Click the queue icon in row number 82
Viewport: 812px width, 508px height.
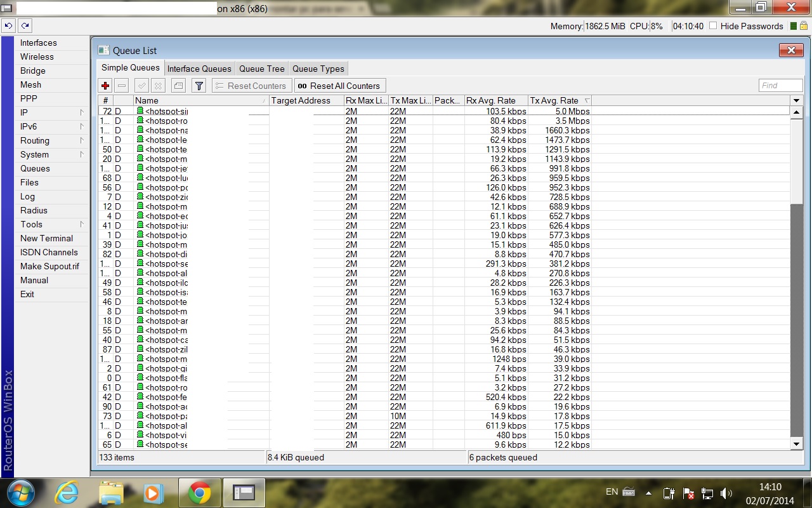(140, 254)
